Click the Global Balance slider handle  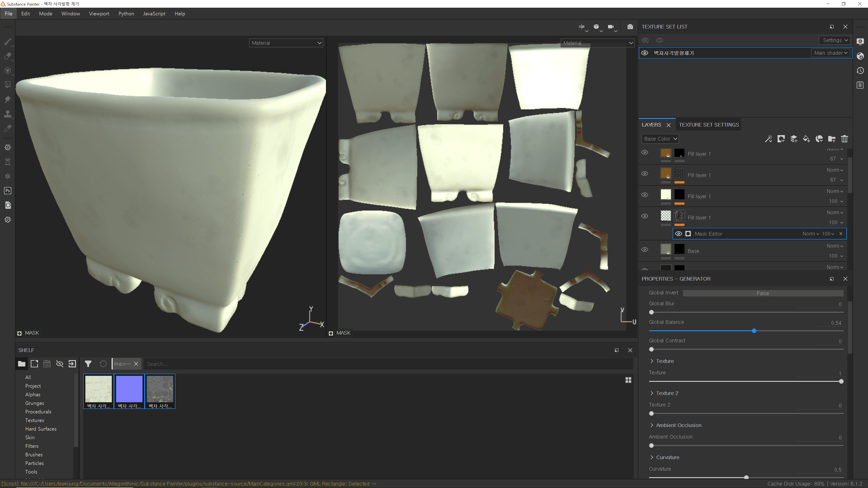(x=754, y=331)
